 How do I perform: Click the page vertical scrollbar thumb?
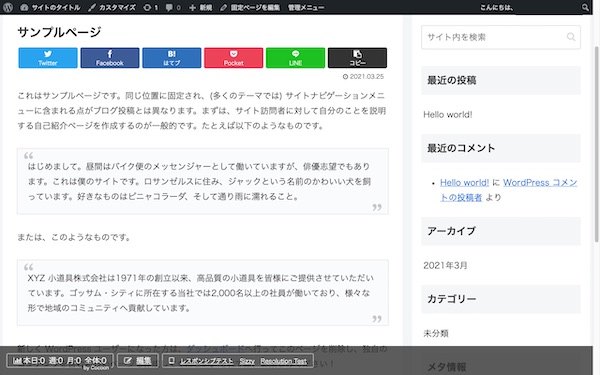[x=596, y=143]
